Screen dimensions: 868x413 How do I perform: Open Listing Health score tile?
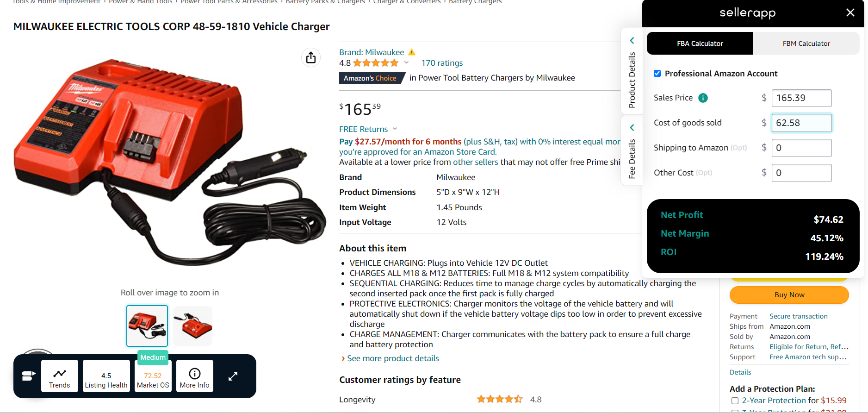(106, 376)
